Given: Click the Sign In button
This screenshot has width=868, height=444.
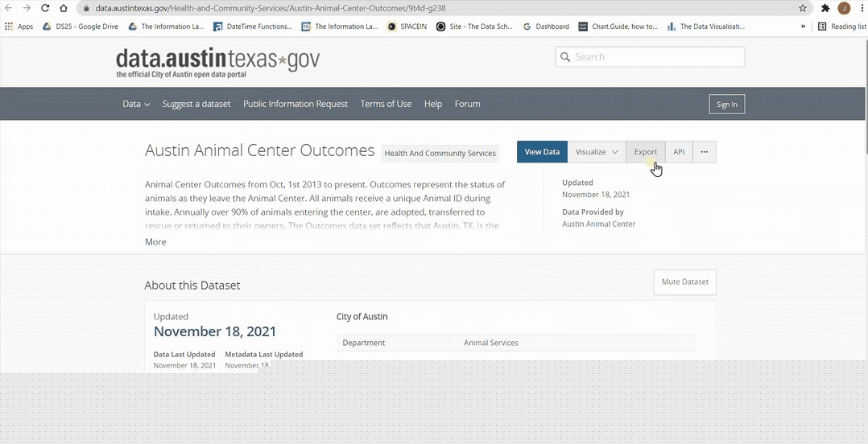Looking at the screenshot, I should [x=727, y=105].
